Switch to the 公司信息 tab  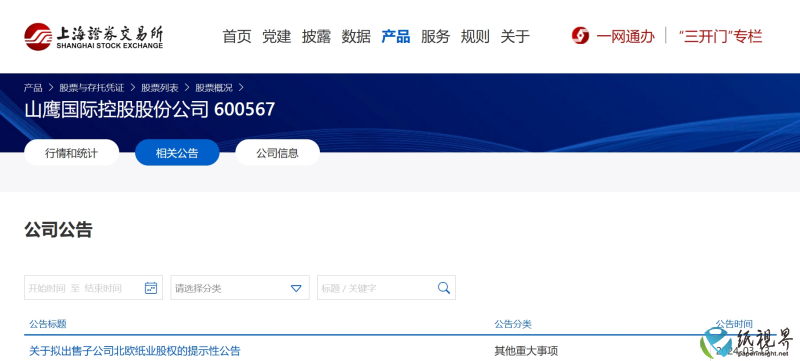coord(278,152)
